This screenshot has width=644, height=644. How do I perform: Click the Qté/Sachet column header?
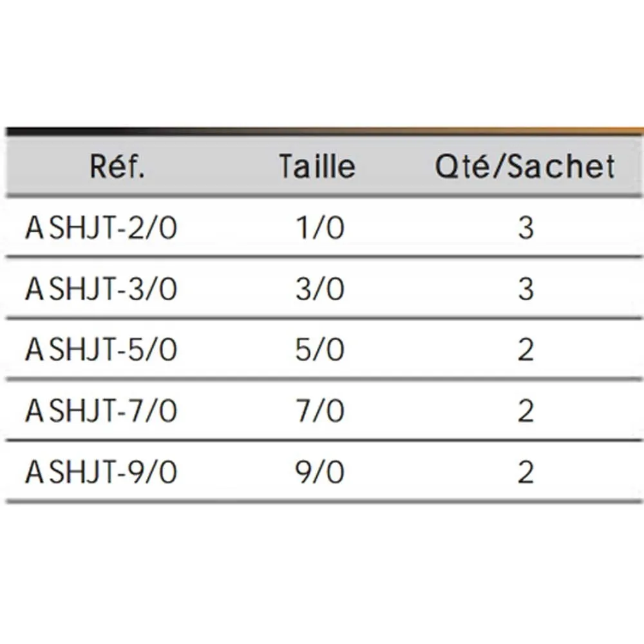coord(525,167)
